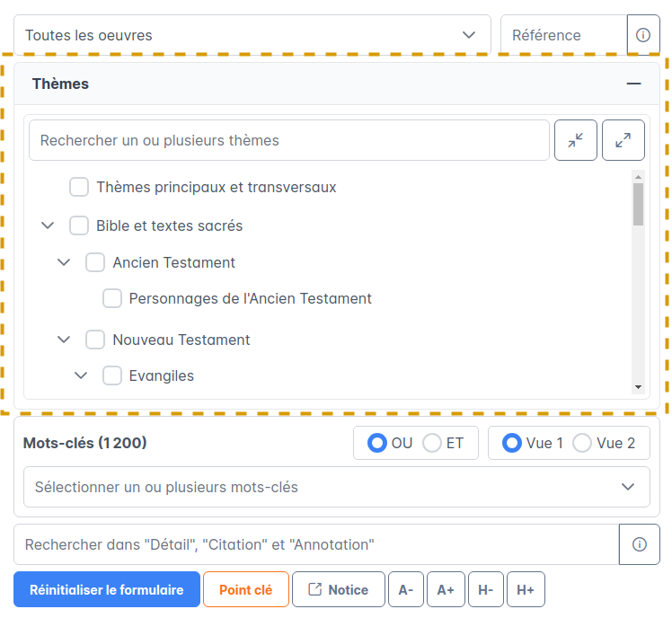Check the Bible et textes sacrés checkbox

pos(79,225)
